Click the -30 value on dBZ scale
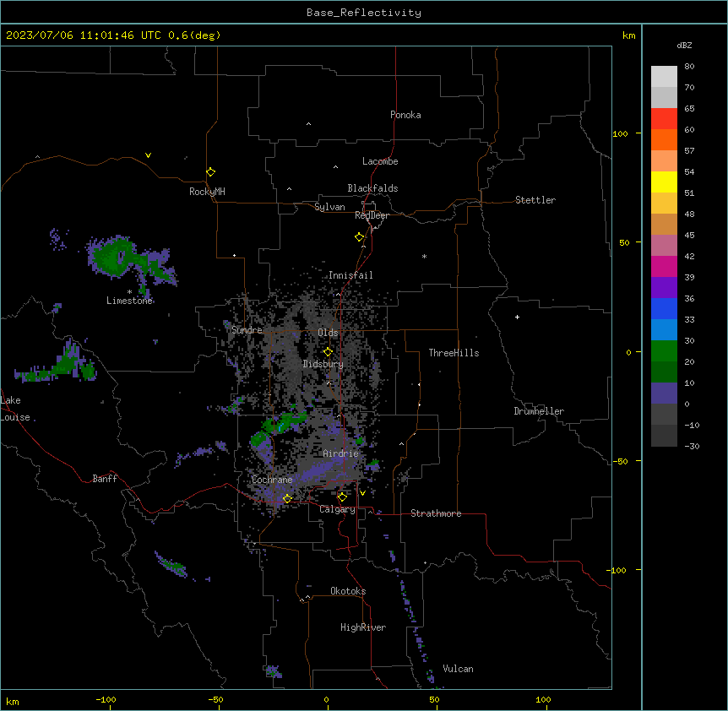Screen dimensions: 728x711 coord(692,447)
